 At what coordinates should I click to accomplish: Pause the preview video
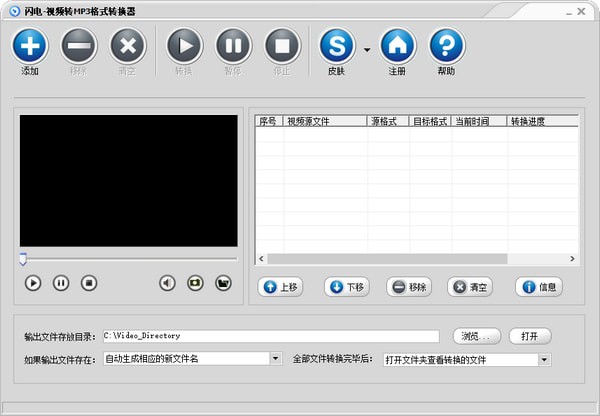point(61,283)
